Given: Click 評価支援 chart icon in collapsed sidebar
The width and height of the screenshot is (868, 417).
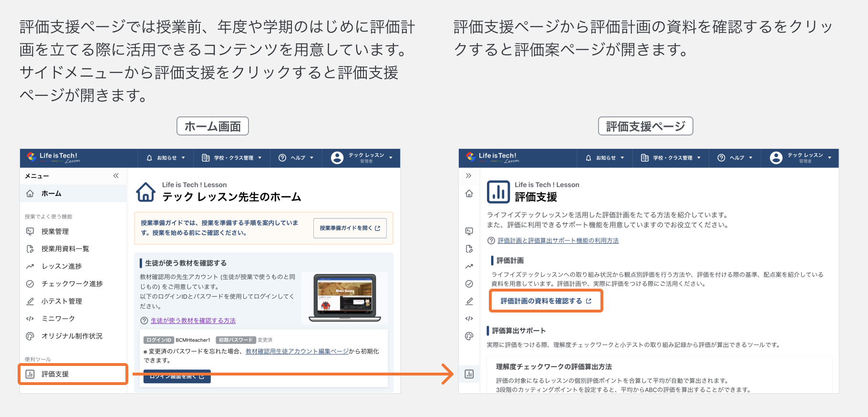Looking at the screenshot, I should (x=469, y=374).
